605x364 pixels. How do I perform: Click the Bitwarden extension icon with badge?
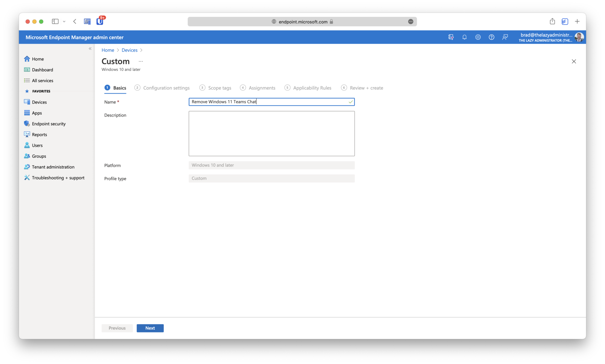100,21
